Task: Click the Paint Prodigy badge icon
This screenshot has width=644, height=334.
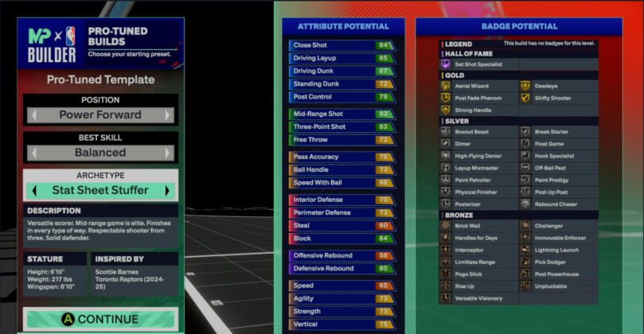Action: tap(525, 180)
